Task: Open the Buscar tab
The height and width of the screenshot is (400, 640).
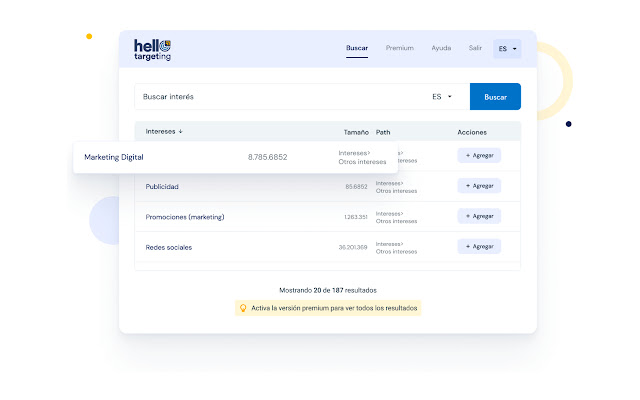Action: click(x=357, y=48)
